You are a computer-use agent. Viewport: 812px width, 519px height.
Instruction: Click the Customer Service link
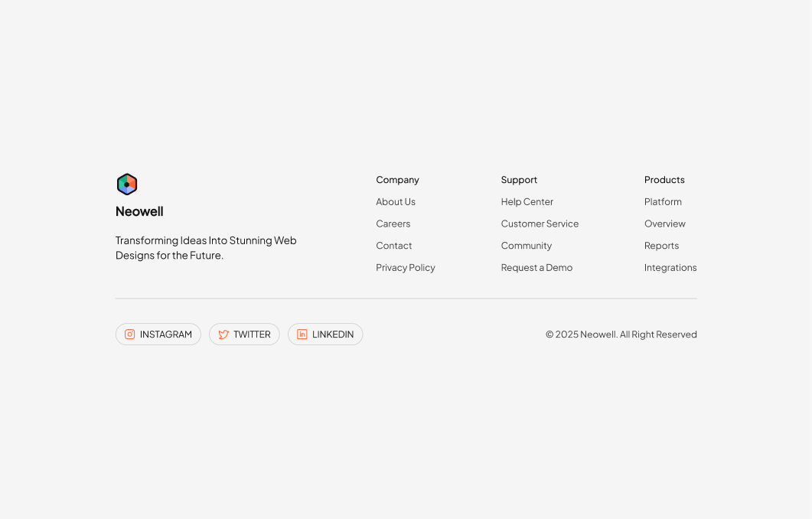[x=540, y=224]
